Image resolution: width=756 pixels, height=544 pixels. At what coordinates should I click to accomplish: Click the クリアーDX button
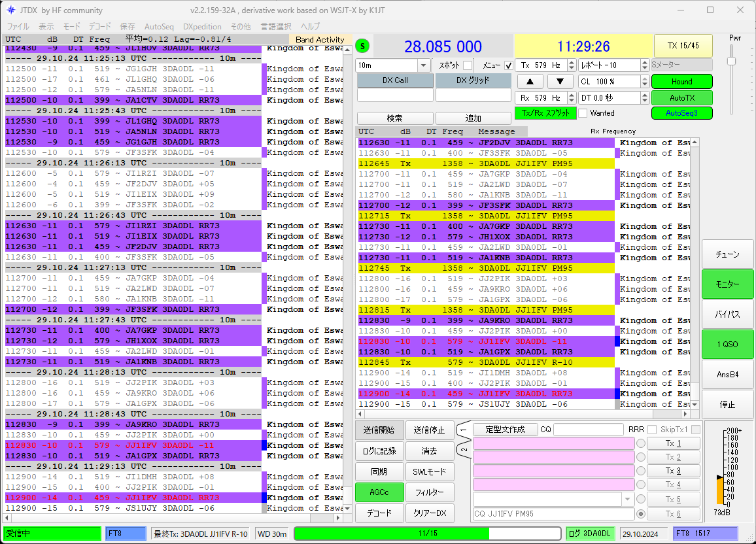pos(430,513)
